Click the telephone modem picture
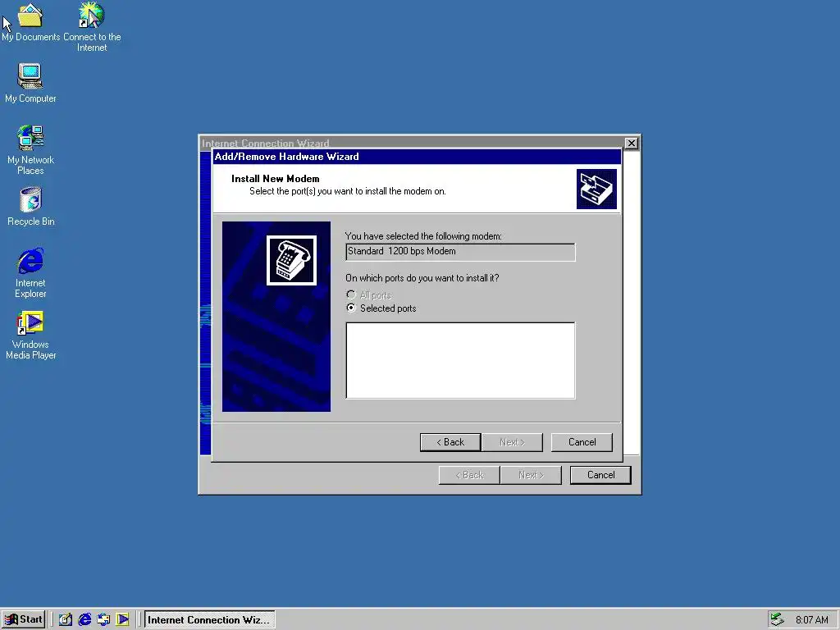Viewport: 840px width, 630px height. [x=291, y=260]
